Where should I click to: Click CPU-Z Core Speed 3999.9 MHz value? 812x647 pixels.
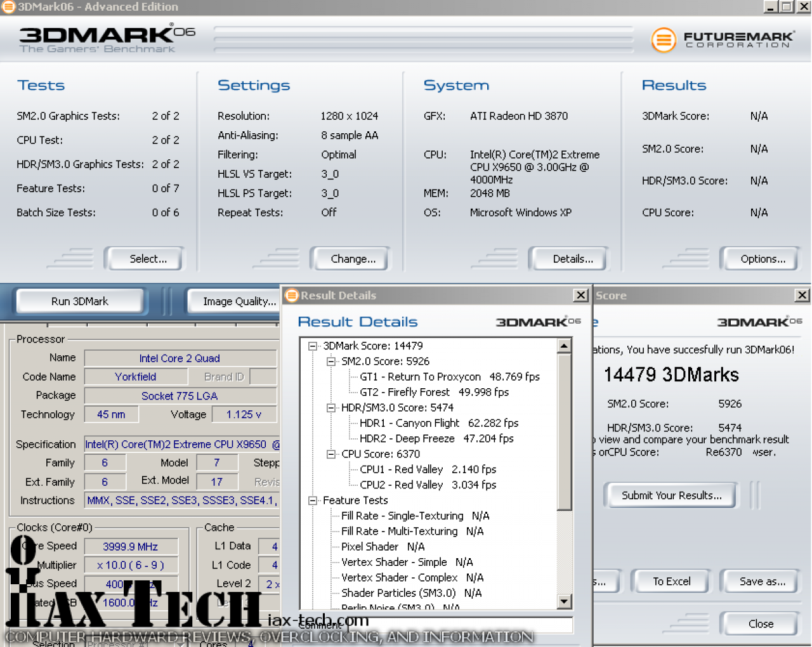pos(131,547)
